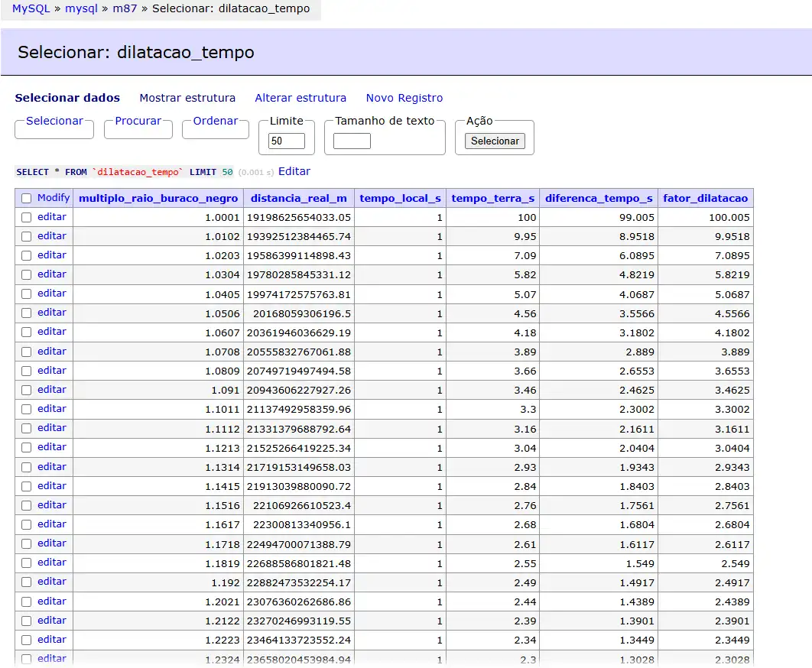Open the m87 database breadcrumb link
Viewport: 812px width, 668px height.
[x=125, y=9]
